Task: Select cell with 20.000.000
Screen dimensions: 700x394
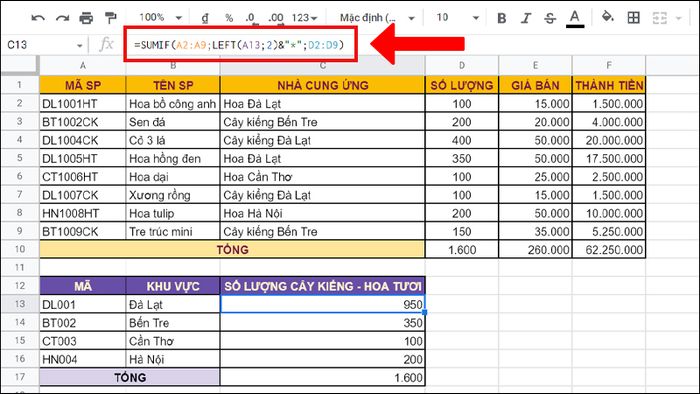Action: 609,140
